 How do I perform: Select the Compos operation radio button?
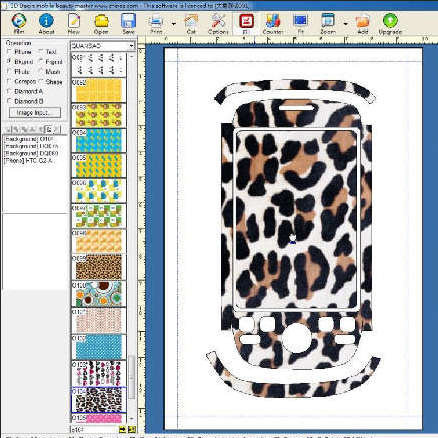(9, 81)
